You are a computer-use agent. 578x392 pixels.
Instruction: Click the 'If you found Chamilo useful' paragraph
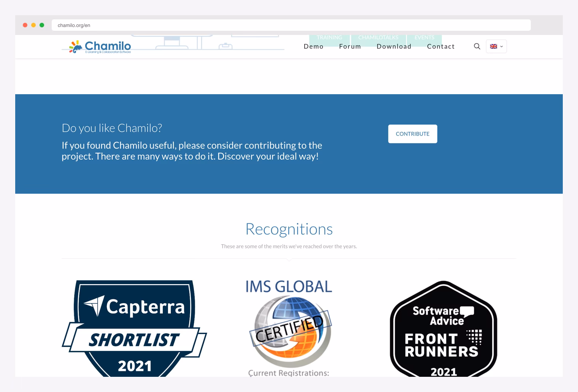point(192,151)
